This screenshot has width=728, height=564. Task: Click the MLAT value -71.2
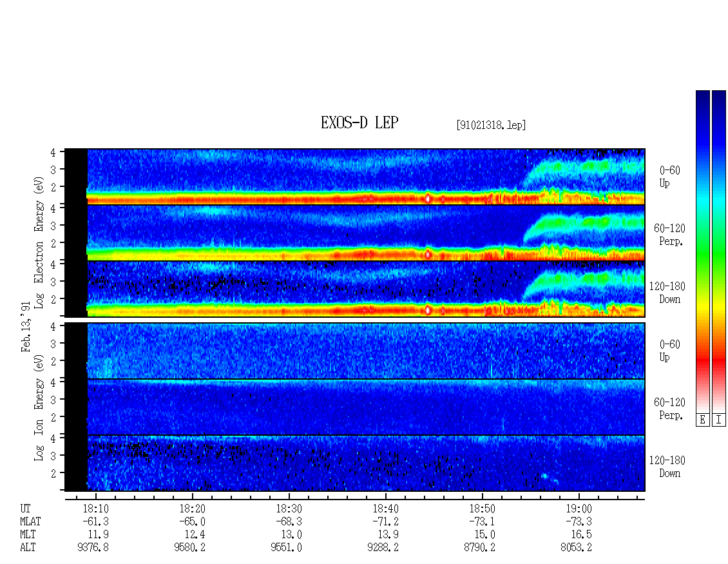point(385,521)
